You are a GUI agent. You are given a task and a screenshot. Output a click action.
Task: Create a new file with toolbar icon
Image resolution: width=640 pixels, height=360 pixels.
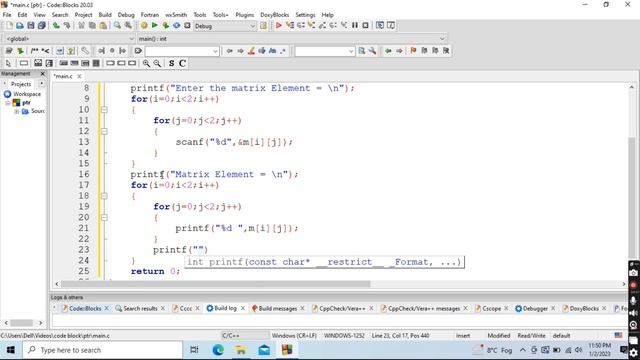[x=9, y=26]
